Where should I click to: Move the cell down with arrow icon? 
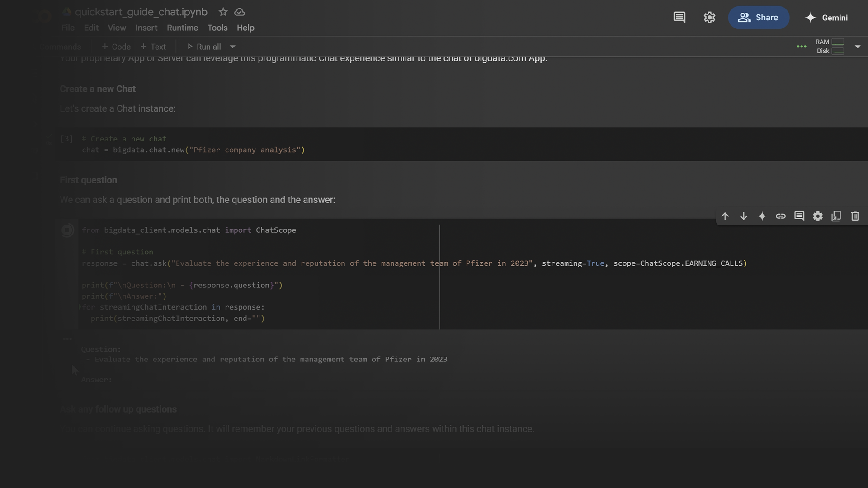(743, 216)
